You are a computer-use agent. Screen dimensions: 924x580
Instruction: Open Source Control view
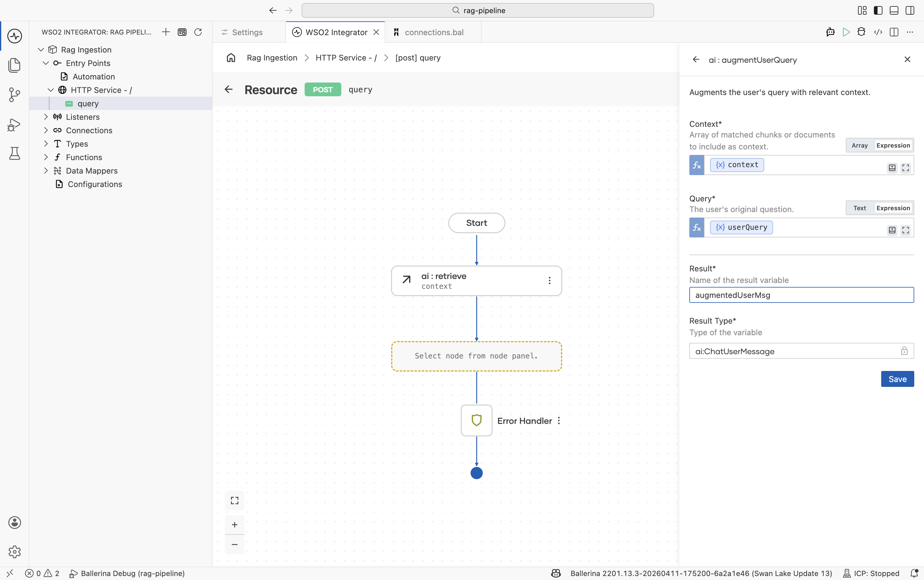(x=15, y=94)
